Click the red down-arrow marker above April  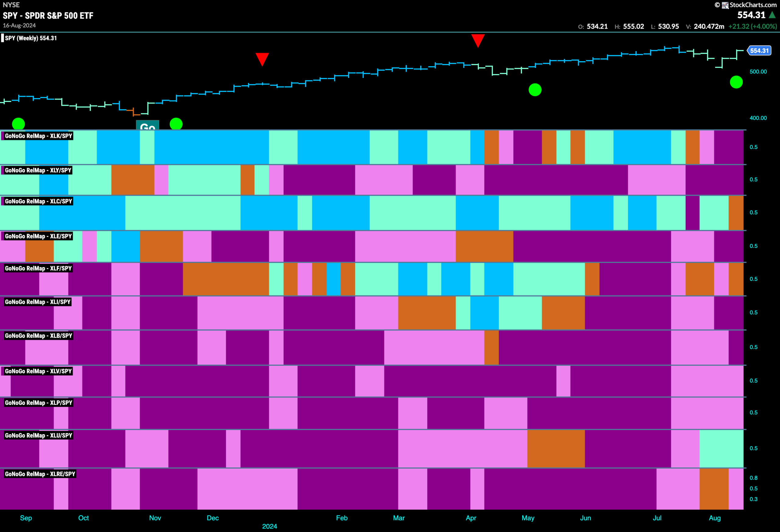(x=478, y=41)
